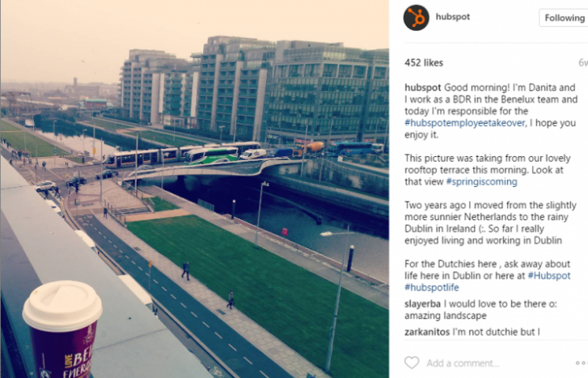Open the #Hubspot hashtag link

[x=549, y=275]
